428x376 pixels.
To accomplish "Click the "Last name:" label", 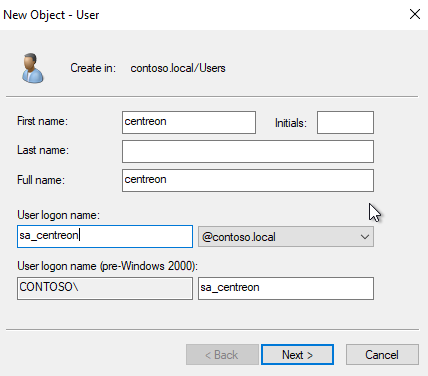I will click(43, 150).
